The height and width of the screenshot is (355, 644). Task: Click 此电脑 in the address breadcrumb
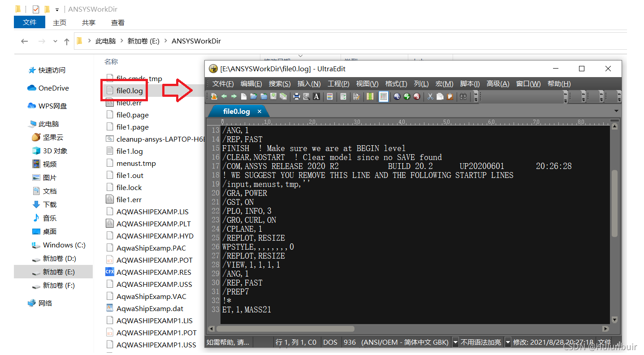tap(105, 41)
